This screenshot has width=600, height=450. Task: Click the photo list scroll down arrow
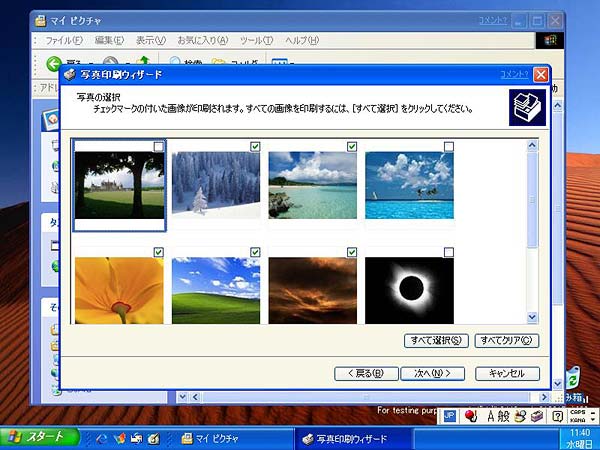pyautogui.click(x=532, y=317)
